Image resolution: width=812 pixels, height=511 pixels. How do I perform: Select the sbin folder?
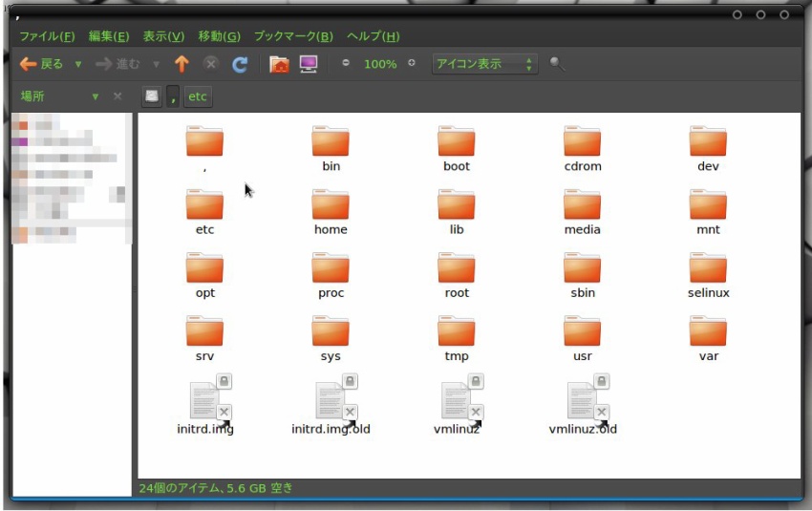click(x=583, y=268)
